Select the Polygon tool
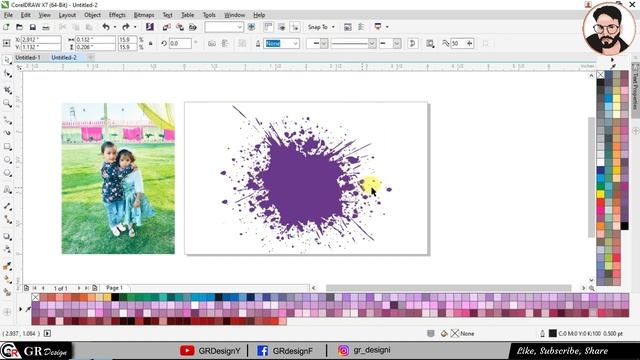The image size is (640, 360). [x=7, y=173]
